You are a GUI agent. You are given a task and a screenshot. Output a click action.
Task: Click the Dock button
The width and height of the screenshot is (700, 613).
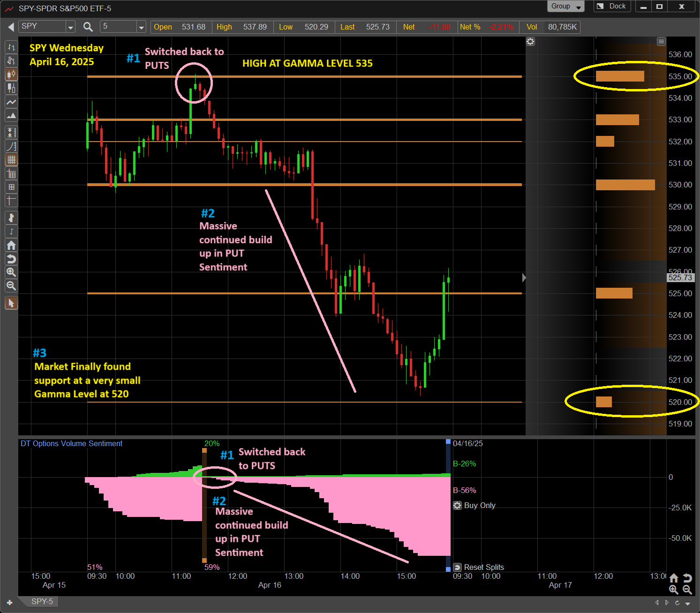click(x=612, y=6)
